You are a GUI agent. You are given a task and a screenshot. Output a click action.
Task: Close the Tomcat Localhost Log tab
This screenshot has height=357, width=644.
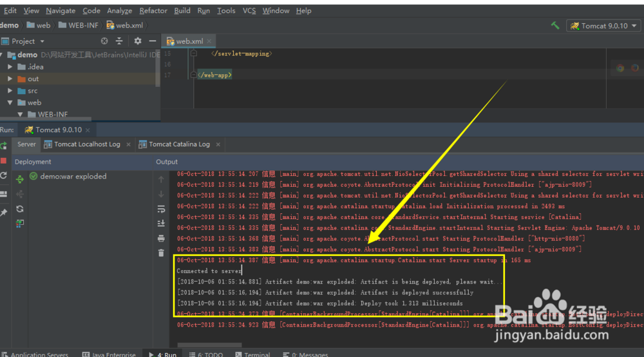pos(128,144)
